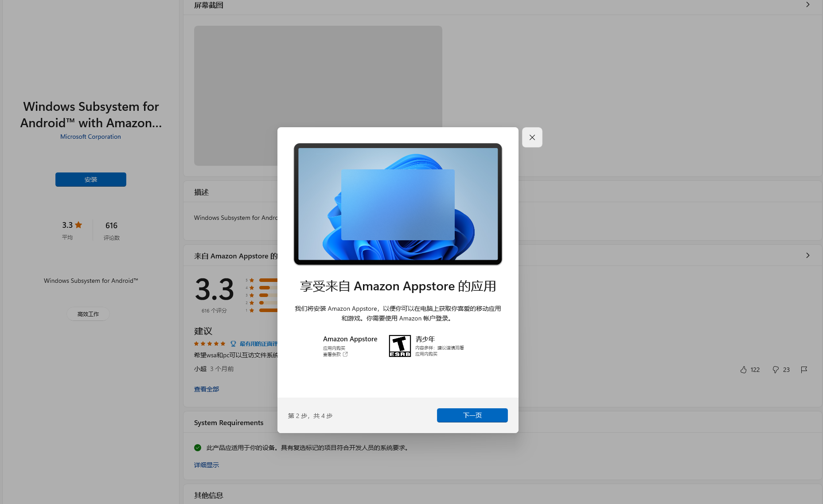
Task: Click the green compatibility checkmark icon
Action: (x=198, y=448)
